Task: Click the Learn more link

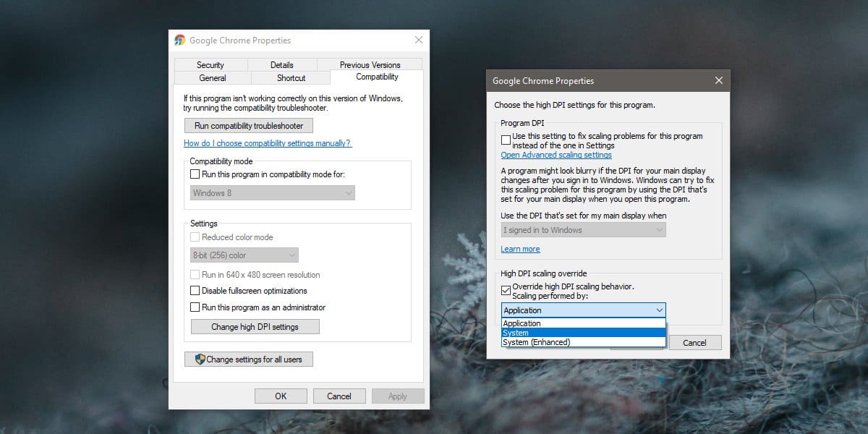Action: [x=520, y=249]
